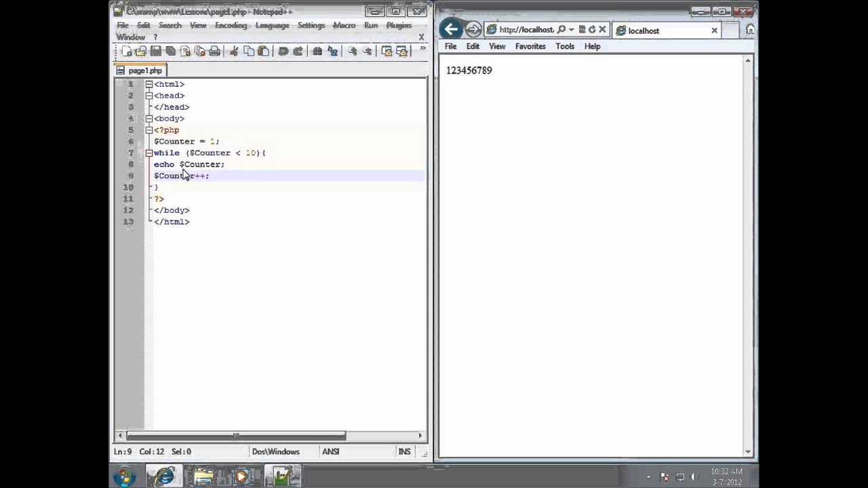Open the Tools menu in Internet Explorer

click(565, 46)
